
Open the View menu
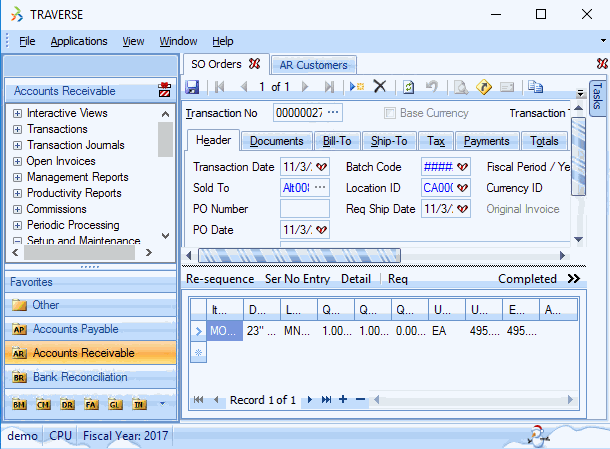click(133, 41)
